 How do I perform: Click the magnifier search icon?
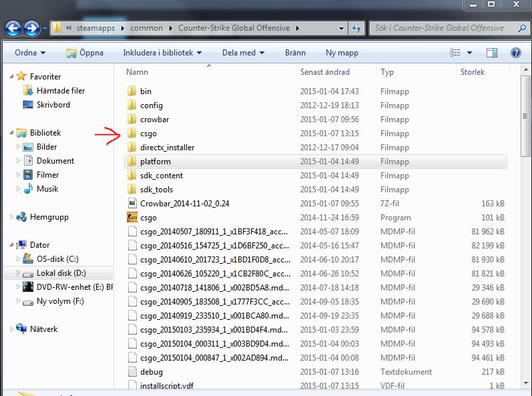click(x=522, y=28)
